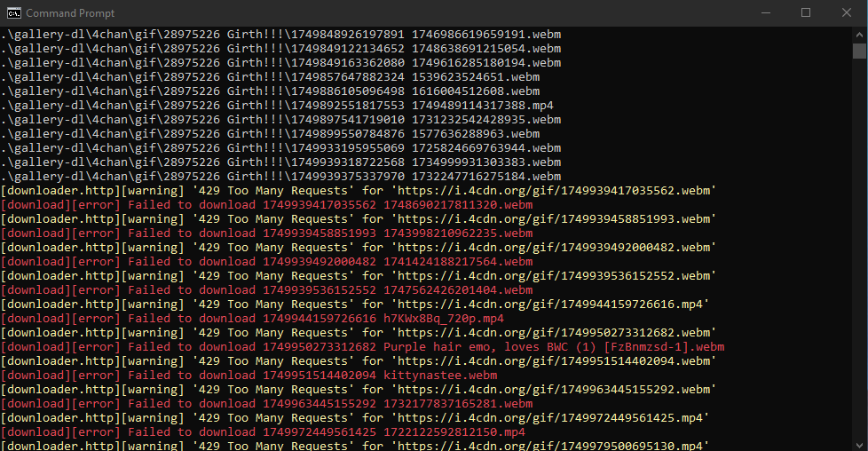Select the line ending in 1749489114317388.mp4
Screen dimensions: 868x451
pyautogui.click(x=277, y=106)
